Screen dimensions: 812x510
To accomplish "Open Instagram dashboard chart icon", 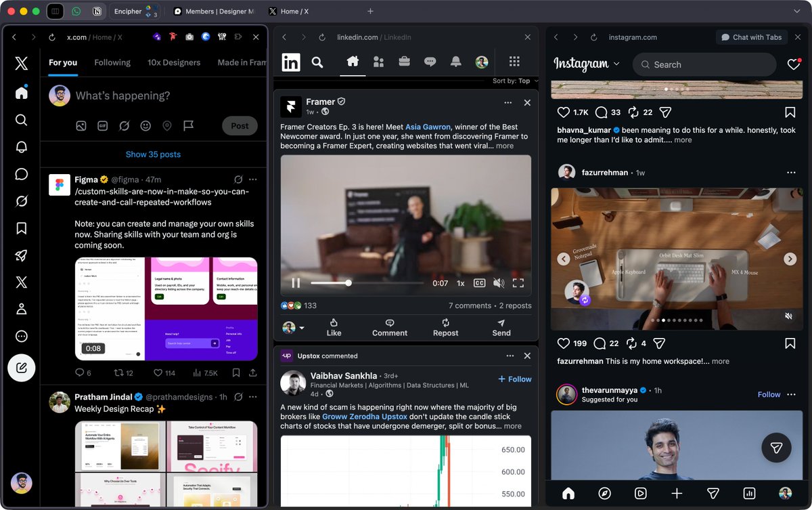I will pyautogui.click(x=749, y=493).
